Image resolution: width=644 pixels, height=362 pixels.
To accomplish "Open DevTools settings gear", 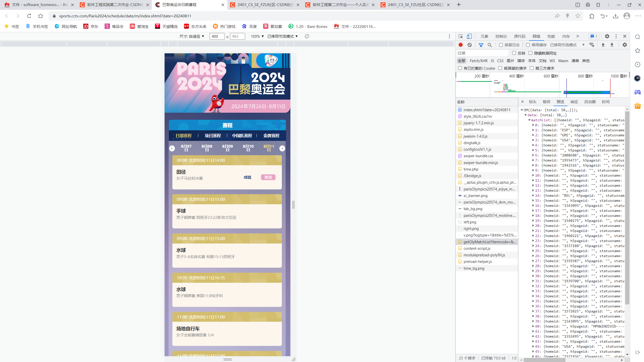I will [x=607, y=36].
